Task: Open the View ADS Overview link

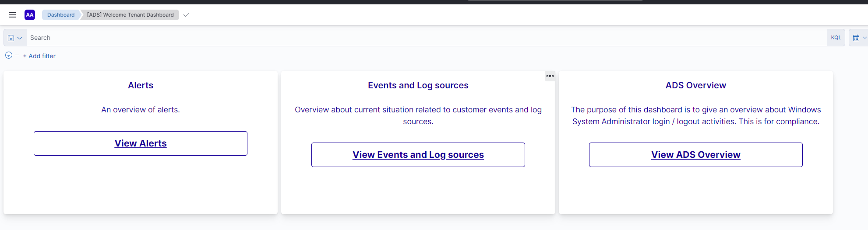Action: coord(695,155)
